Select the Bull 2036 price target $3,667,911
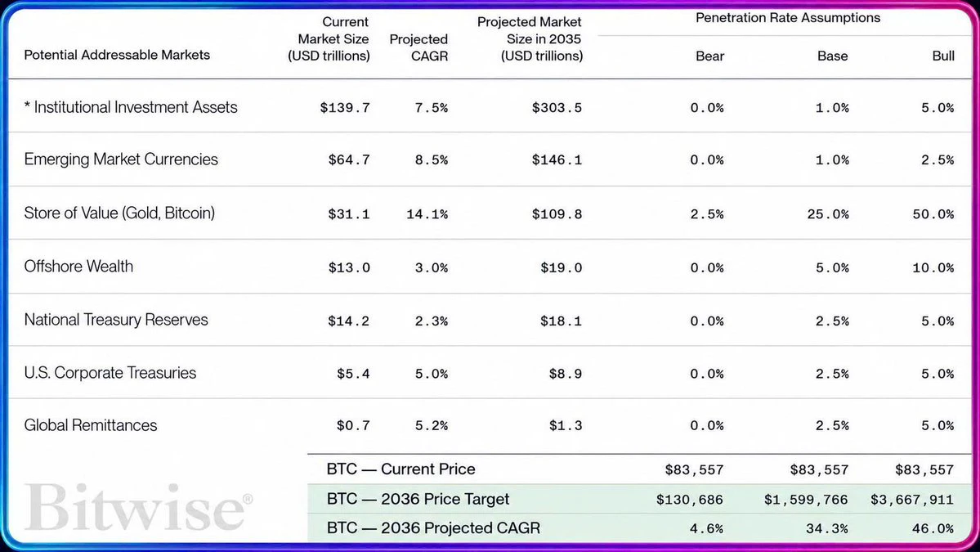Screen dimensions: 980x552 click(x=912, y=500)
